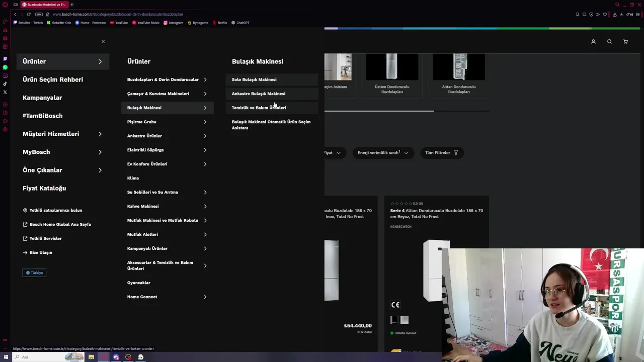The width and height of the screenshot is (644, 362).
Task: Open Windows Start button on taskbar
Action: click(6, 357)
